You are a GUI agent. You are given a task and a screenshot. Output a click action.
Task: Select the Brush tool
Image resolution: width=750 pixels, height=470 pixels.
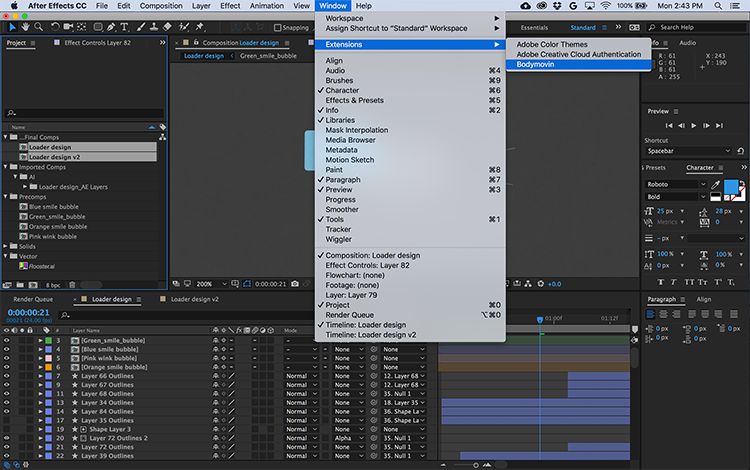click(x=141, y=27)
